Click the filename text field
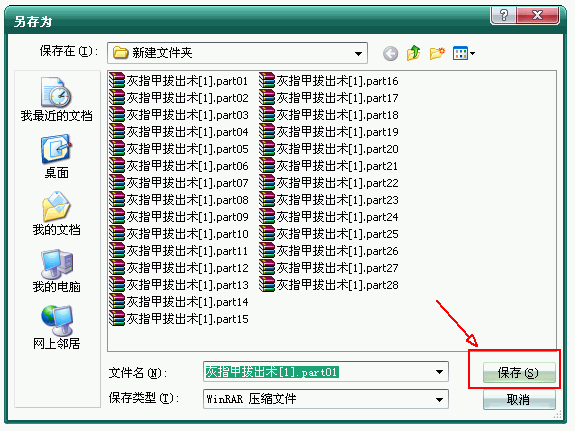Screen dimensions: 575x431 pos(326,372)
